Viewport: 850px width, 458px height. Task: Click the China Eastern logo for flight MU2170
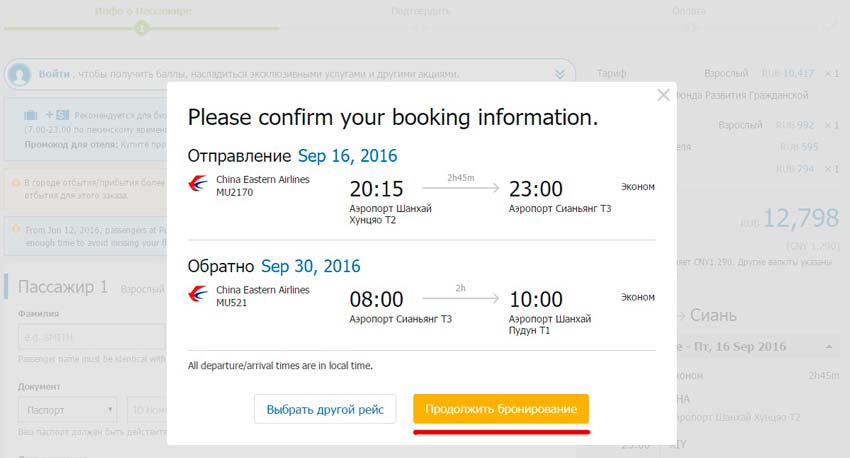pyautogui.click(x=198, y=185)
